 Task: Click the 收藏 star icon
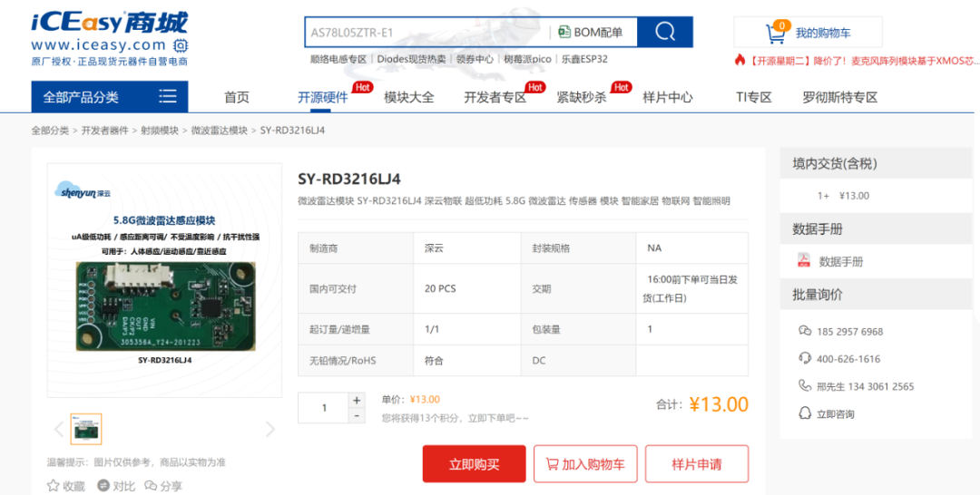pos(54,485)
